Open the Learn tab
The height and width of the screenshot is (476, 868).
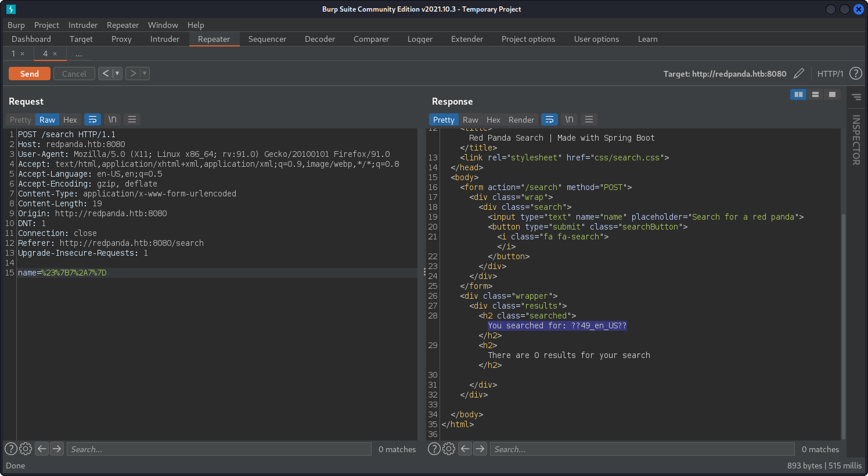pos(647,39)
